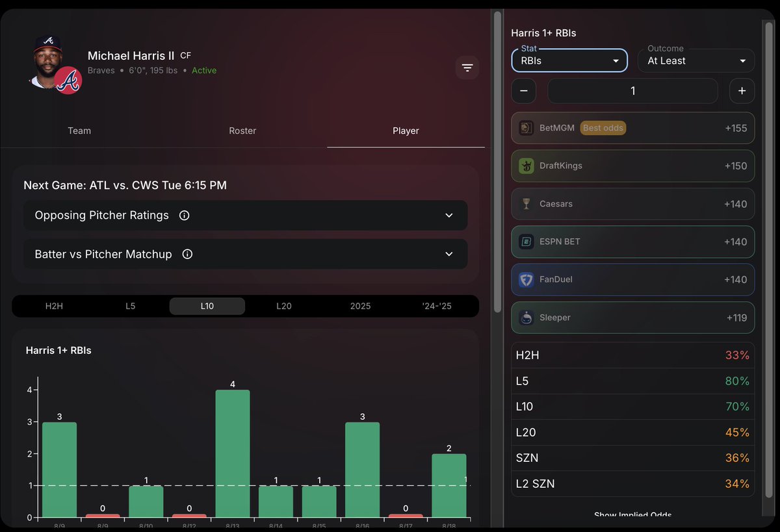Select the L5 range filter

(131, 306)
